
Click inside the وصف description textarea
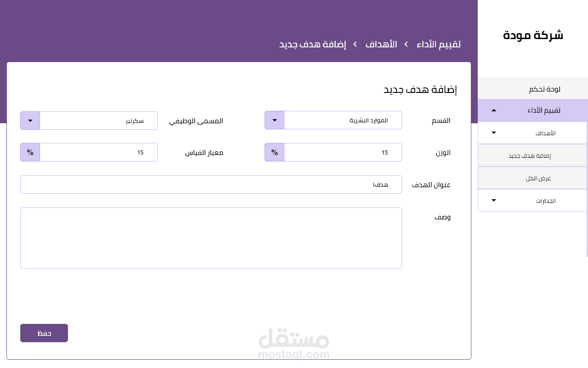tap(211, 238)
